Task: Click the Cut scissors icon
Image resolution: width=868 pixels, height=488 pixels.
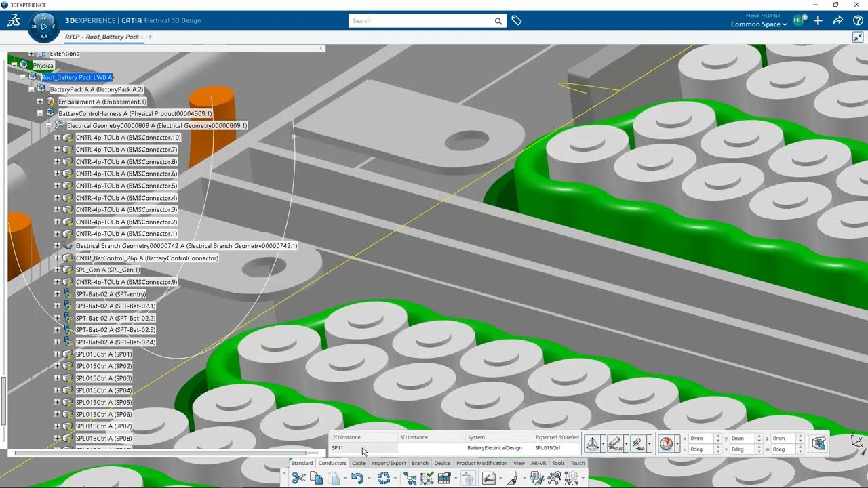Action: coord(299,478)
